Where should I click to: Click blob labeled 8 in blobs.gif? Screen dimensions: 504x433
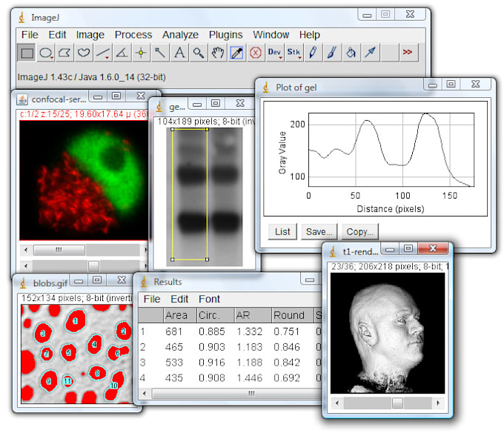pyautogui.click(x=97, y=373)
